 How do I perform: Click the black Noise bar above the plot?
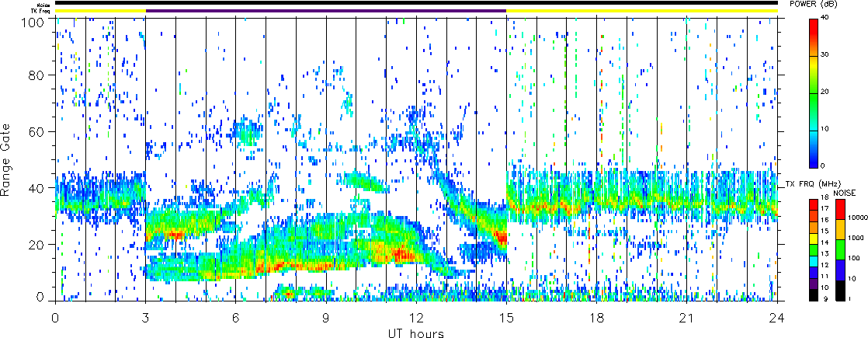(x=416, y=3)
